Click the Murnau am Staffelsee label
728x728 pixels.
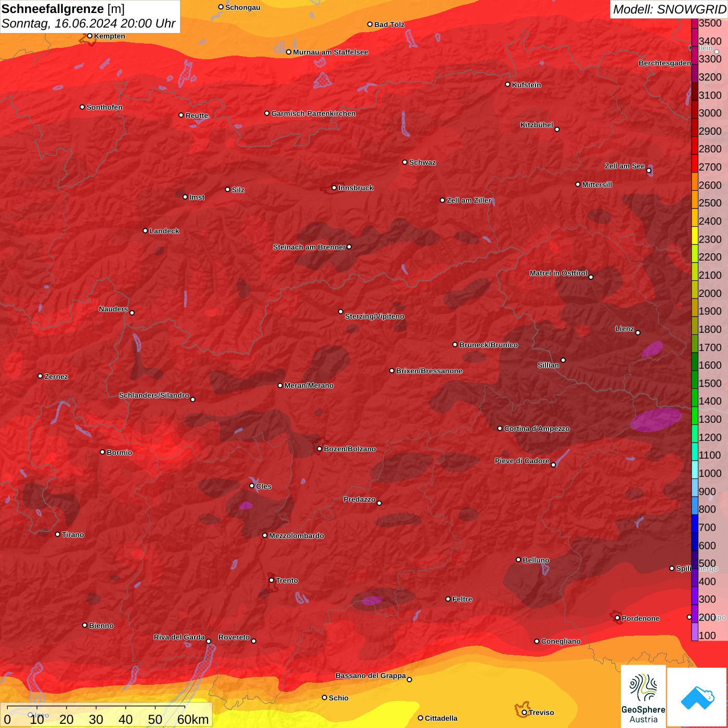pyautogui.click(x=330, y=52)
